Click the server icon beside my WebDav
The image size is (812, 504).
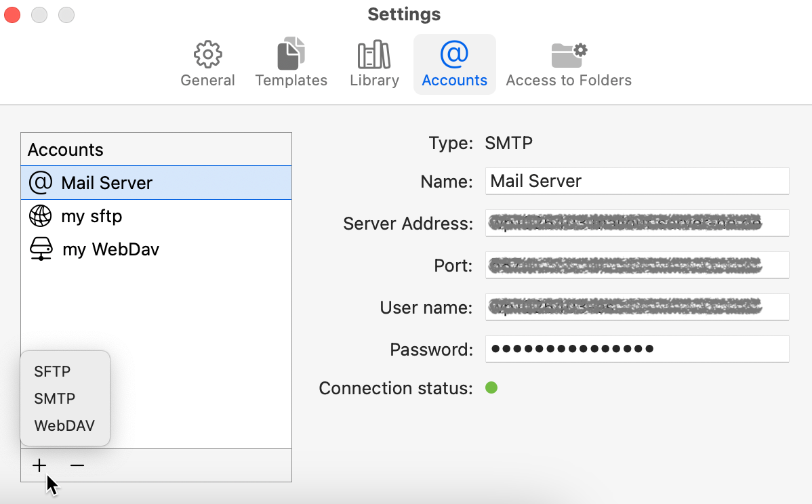pos(42,249)
